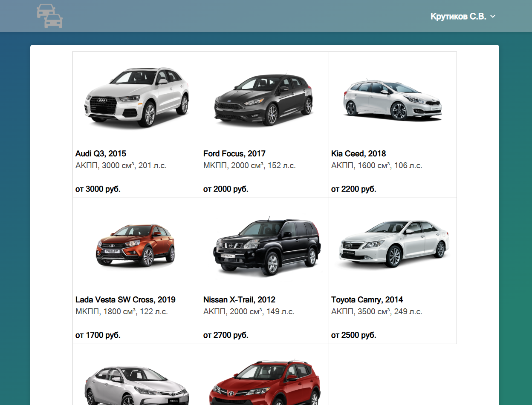The image size is (532, 405).
Task: Click the price от 2200 руб.
Action: coord(354,189)
